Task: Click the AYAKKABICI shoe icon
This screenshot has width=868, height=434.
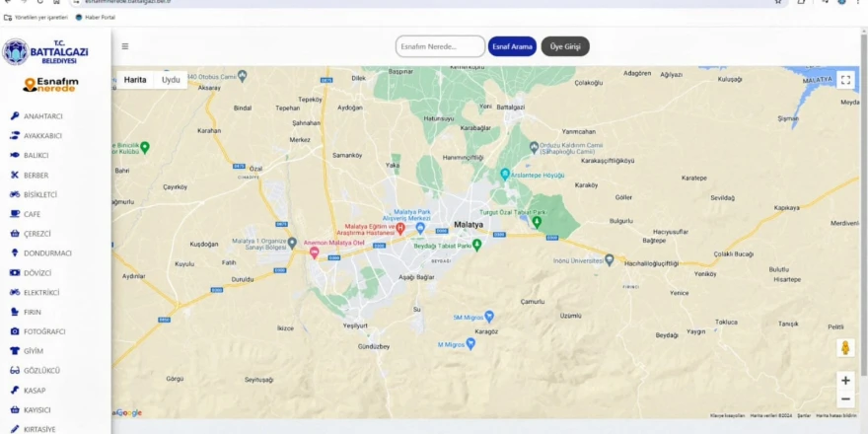Action: click(15, 136)
